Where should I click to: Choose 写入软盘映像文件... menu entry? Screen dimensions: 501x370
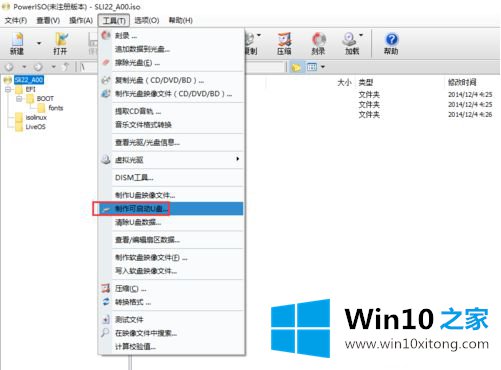(171, 271)
